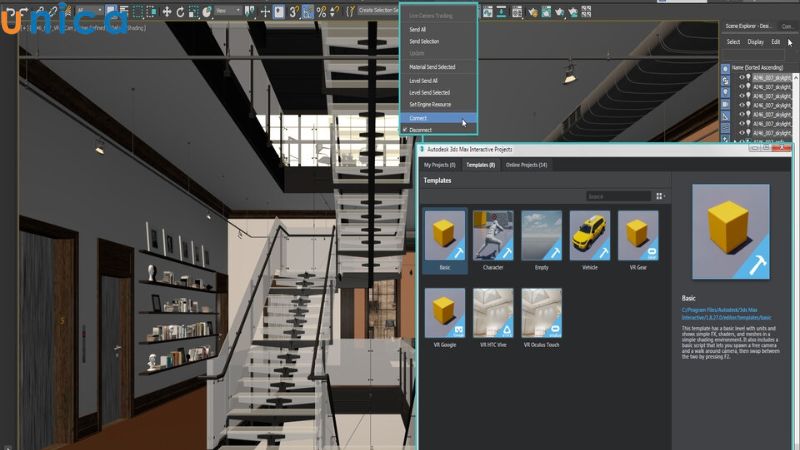Click Display in the Scene Explorer menu

click(755, 42)
